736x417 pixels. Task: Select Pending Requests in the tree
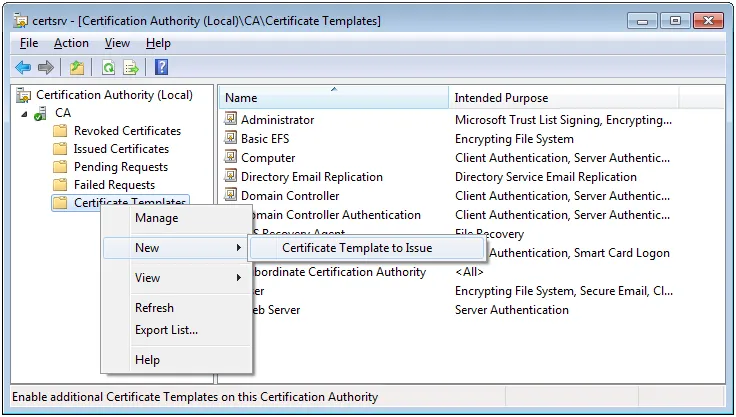121,167
